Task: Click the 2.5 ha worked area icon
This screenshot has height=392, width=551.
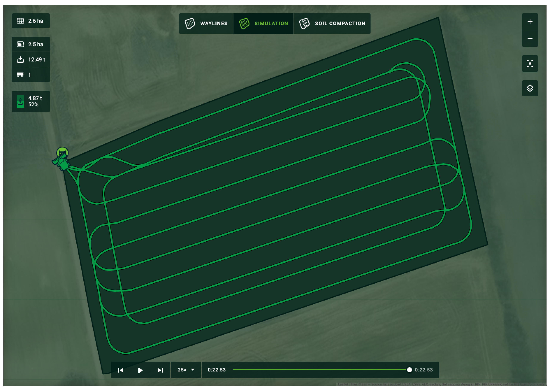Action: pyautogui.click(x=20, y=44)
